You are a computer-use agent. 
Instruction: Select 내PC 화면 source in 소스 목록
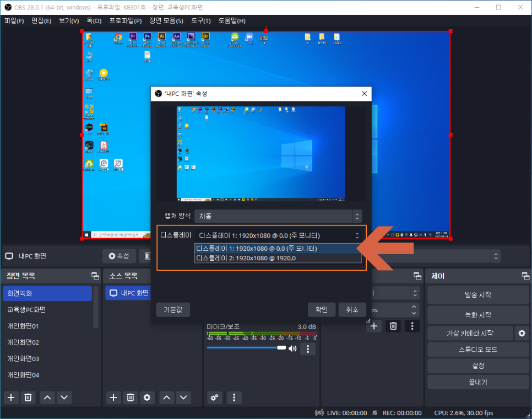(128, 293)
